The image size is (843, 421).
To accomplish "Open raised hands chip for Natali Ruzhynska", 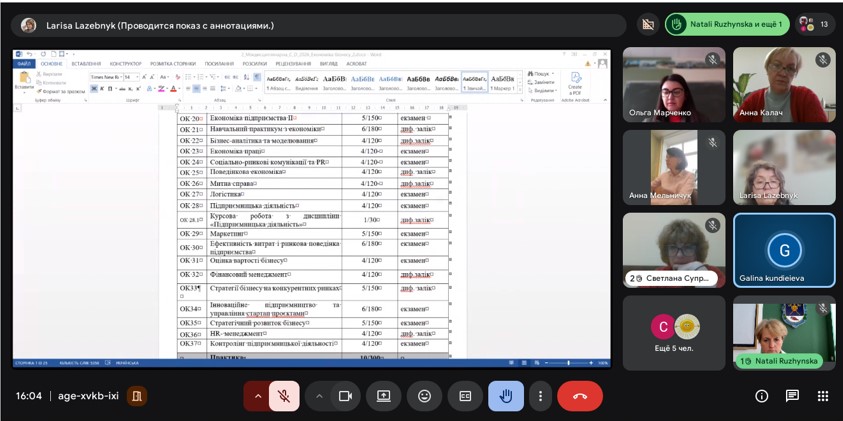I will point(727,24).
